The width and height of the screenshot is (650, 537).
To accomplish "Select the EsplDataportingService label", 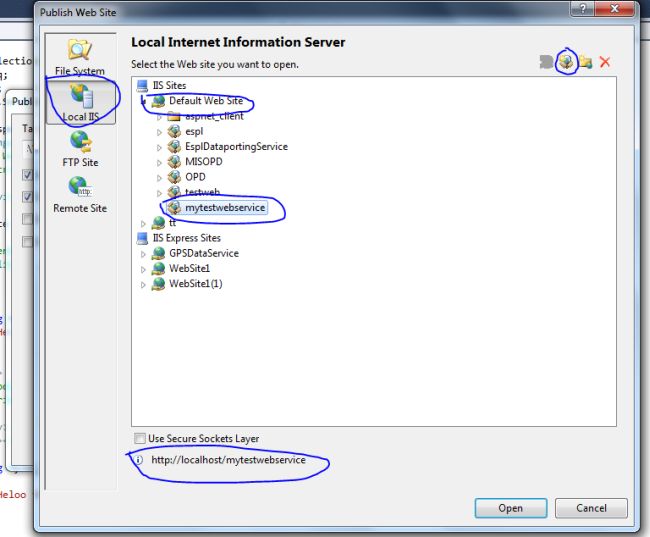I will click(236, 147).
